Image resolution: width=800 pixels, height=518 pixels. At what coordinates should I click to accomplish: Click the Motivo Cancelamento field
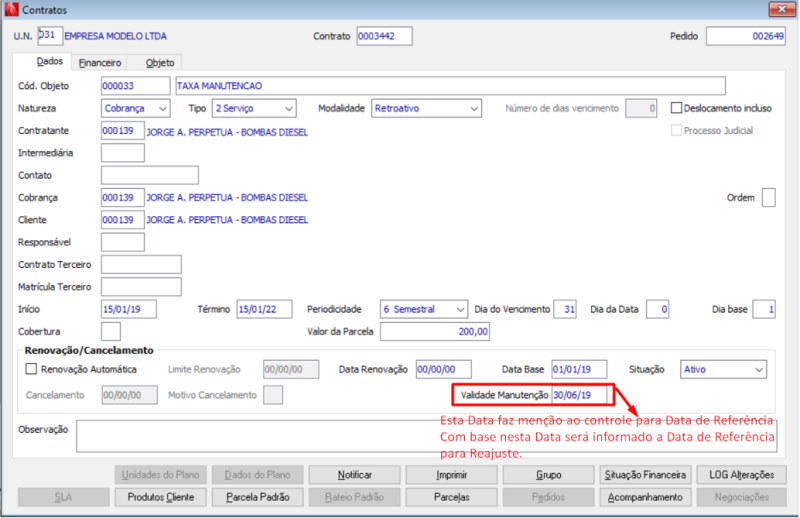(273, 395)
